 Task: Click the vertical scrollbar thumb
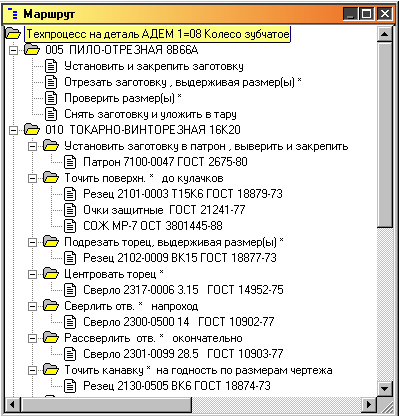point(385,135)
